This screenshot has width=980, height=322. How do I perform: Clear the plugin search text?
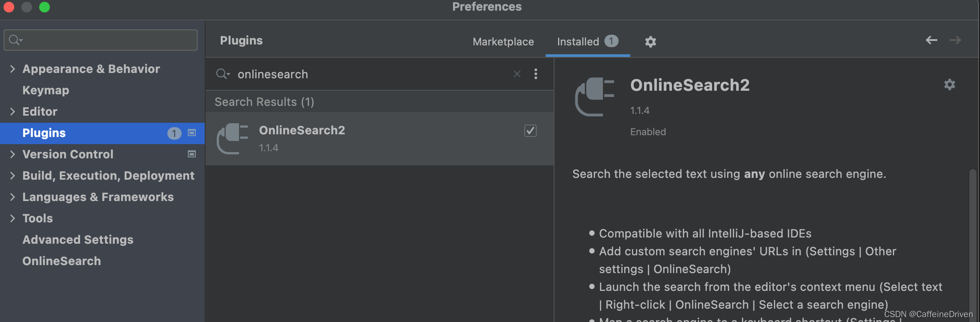517,74
